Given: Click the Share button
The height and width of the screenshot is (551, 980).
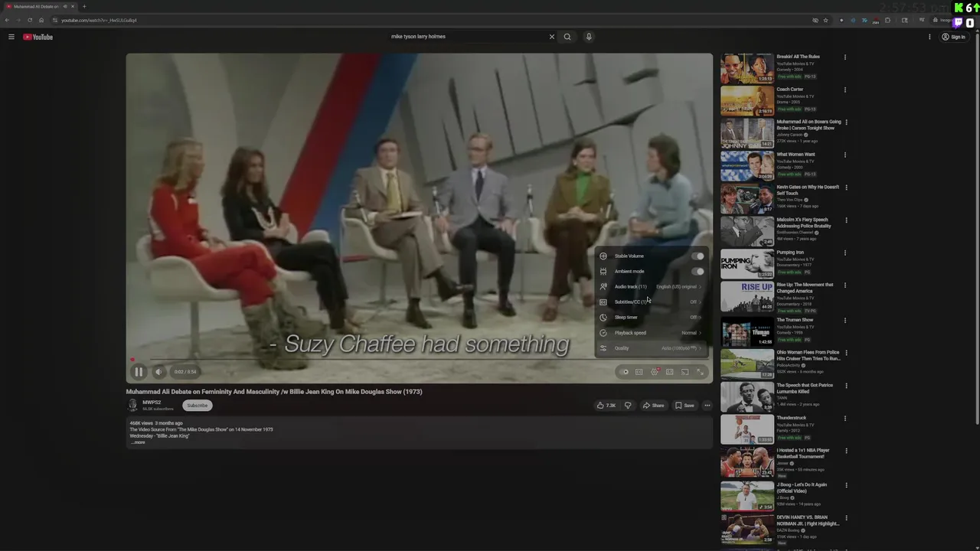Looking at the screenshot, I should (653, 406).
